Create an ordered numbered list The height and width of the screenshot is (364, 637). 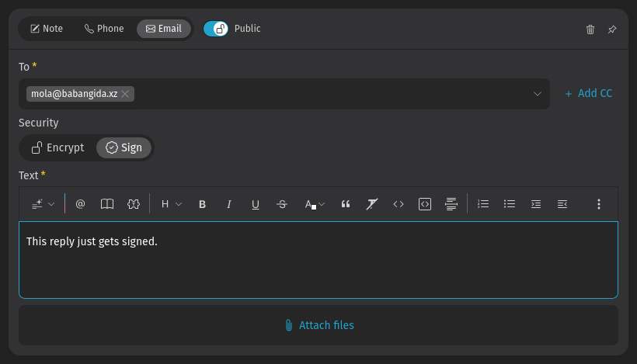[483, 204]
